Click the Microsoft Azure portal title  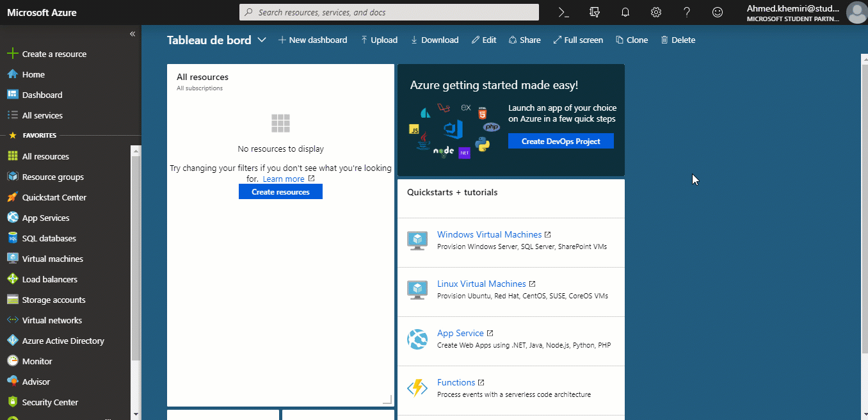[42, 12]
